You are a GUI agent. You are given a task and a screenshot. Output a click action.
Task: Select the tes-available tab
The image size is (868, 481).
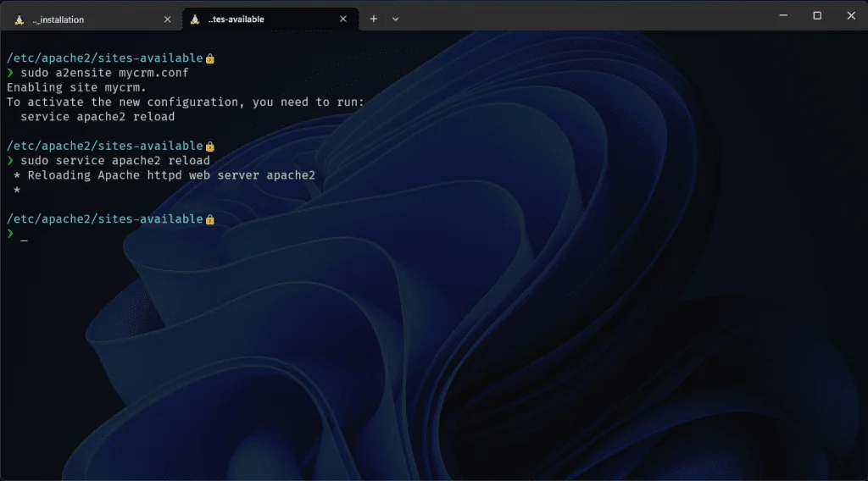click(270, 19)
